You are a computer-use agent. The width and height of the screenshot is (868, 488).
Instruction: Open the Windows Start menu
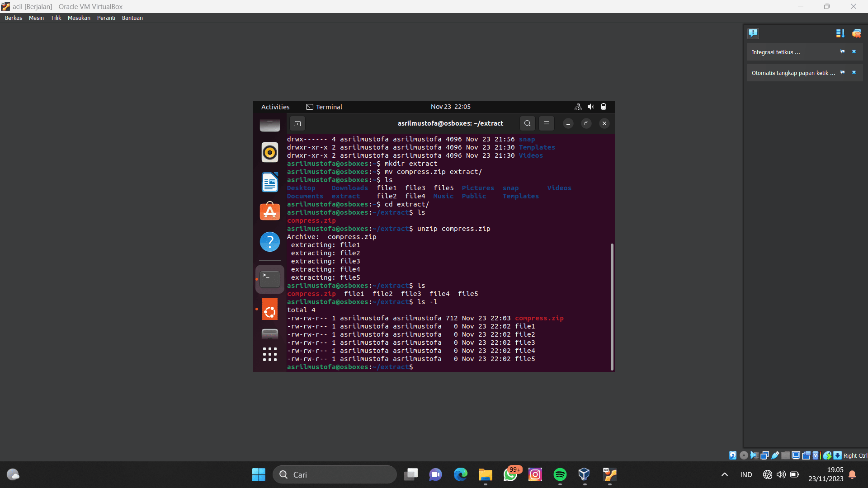coord(259,474)
